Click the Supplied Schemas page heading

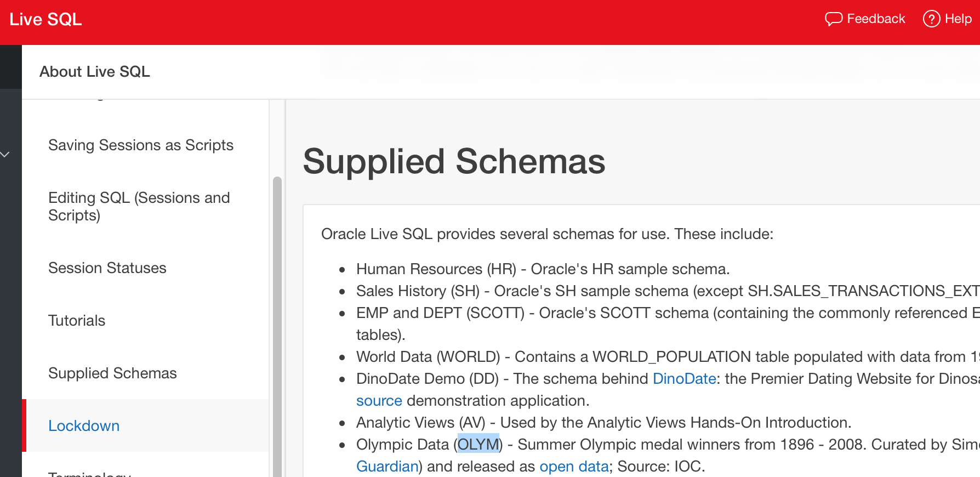pos(454,162)
